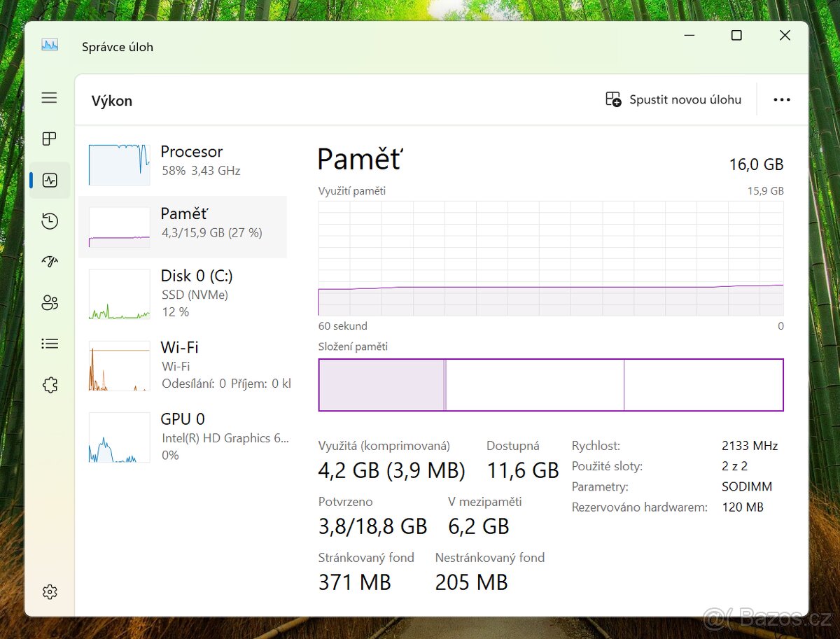Select the Performance page icon
Viewport: 840px width, 639px height.
click(49, 181)
